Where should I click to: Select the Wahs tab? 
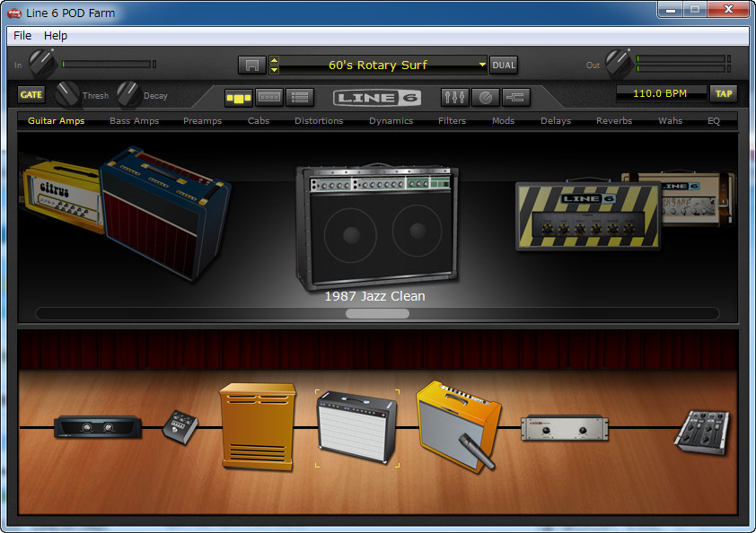pos(670,121)
